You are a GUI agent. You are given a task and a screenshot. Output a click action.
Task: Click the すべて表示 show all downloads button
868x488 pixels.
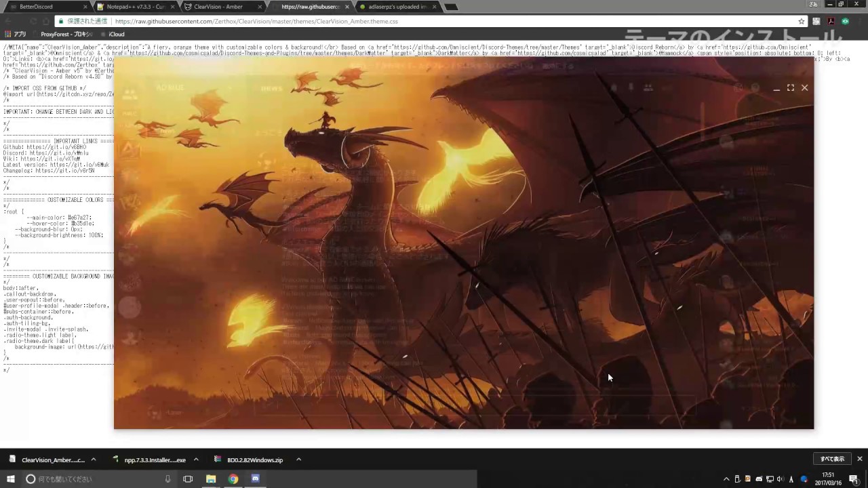832,459
